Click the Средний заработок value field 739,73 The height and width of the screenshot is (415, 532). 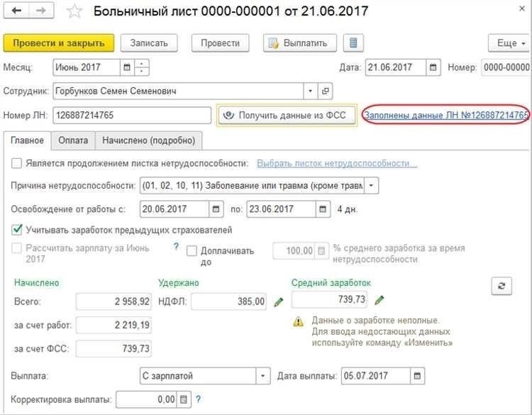[x=329, y=299]
